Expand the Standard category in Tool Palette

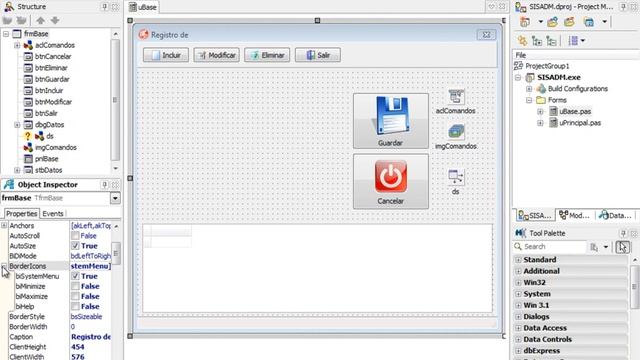click(x=518, y=260)
